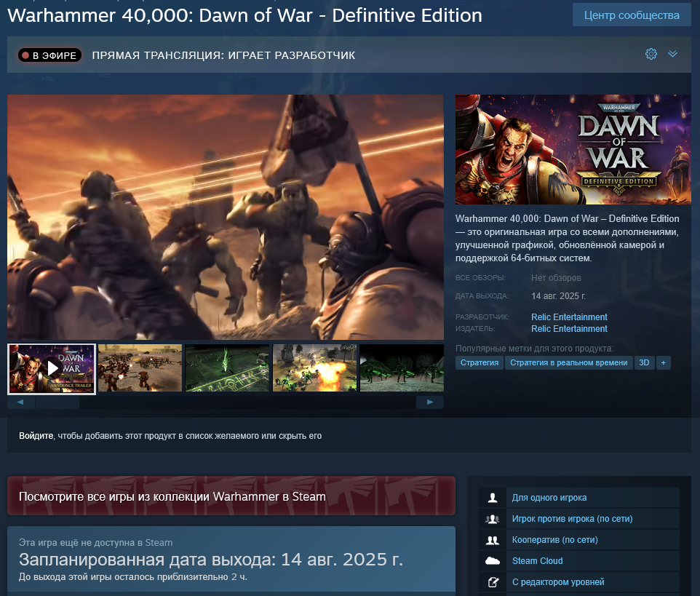Click the Стратегия в реальном времени tag

click(569, 362)
